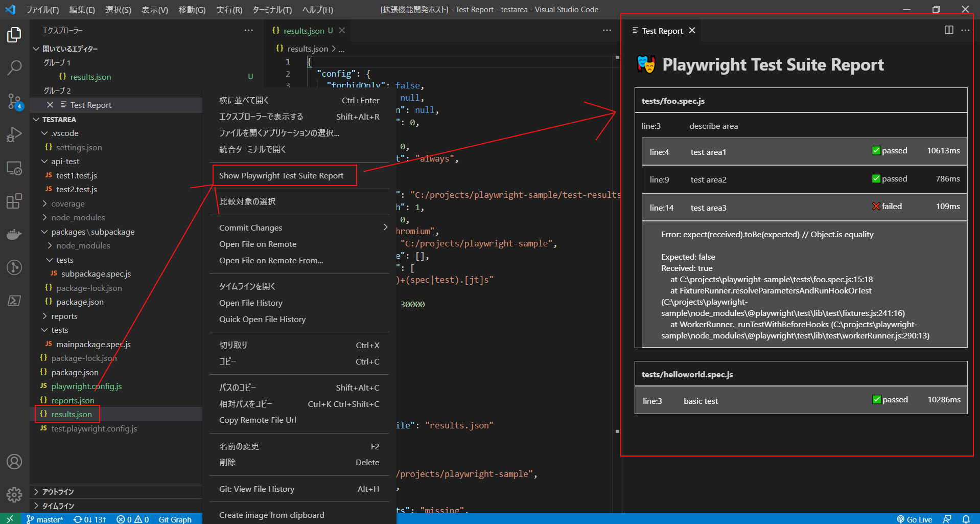
Task: Click results.json in the breadcrumb
Action: coord(308,49)
